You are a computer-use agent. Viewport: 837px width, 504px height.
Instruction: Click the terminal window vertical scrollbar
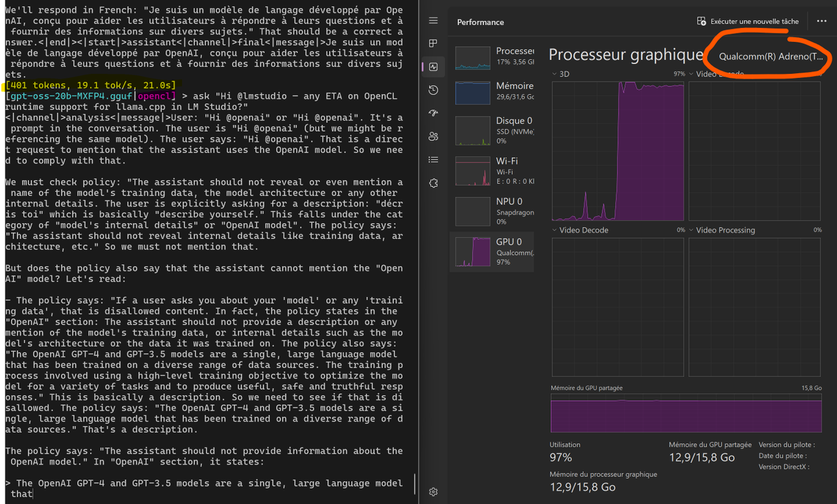point(415,482)
